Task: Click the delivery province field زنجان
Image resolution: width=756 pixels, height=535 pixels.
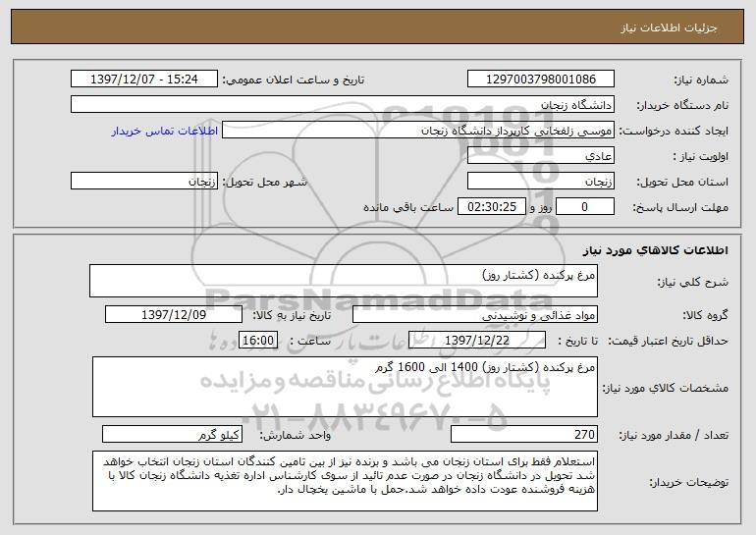Action: point(540,182)
